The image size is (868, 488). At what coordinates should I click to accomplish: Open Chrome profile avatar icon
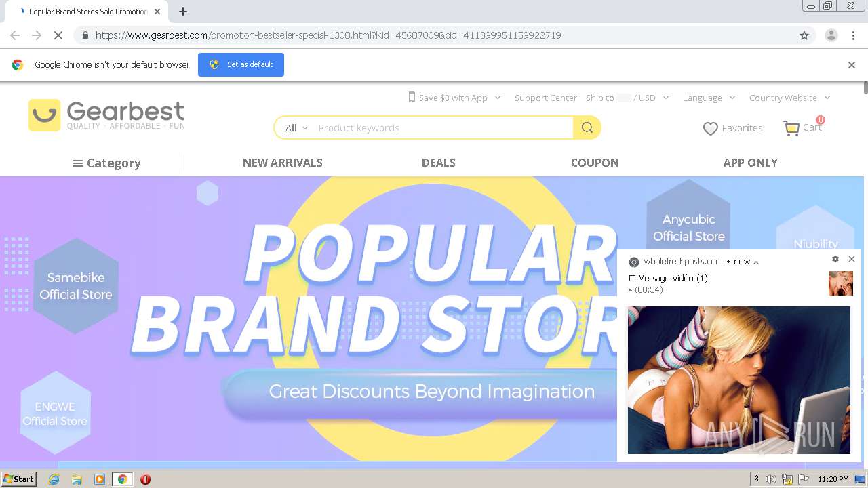831,35
